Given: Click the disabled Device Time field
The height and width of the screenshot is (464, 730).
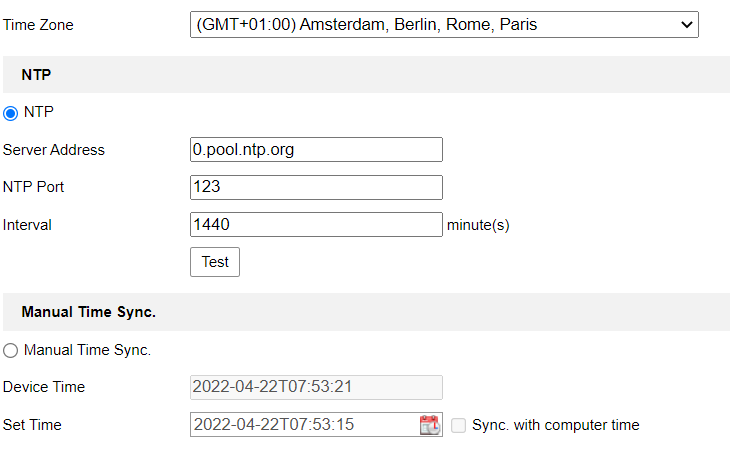Looking at the screenshot, I should click(x=316, y=387).
